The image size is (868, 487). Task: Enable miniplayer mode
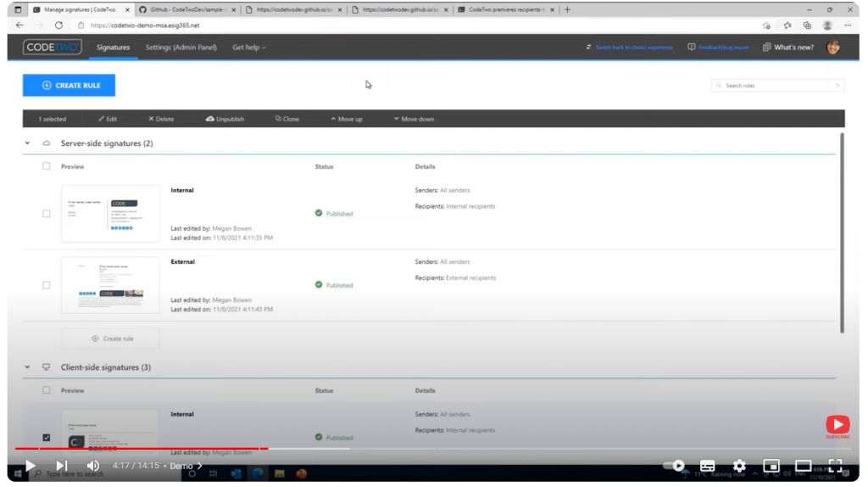click(771, 466)
